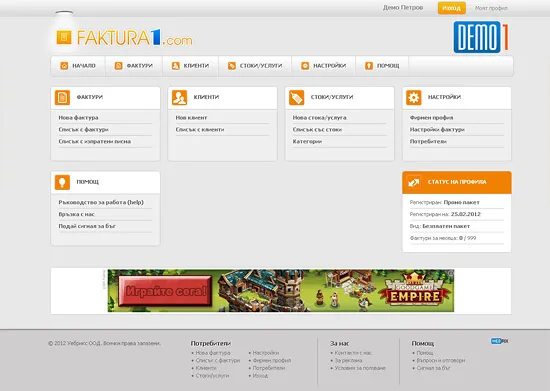
Task: Click footer link Нова фактура
Action: (213, 353)
